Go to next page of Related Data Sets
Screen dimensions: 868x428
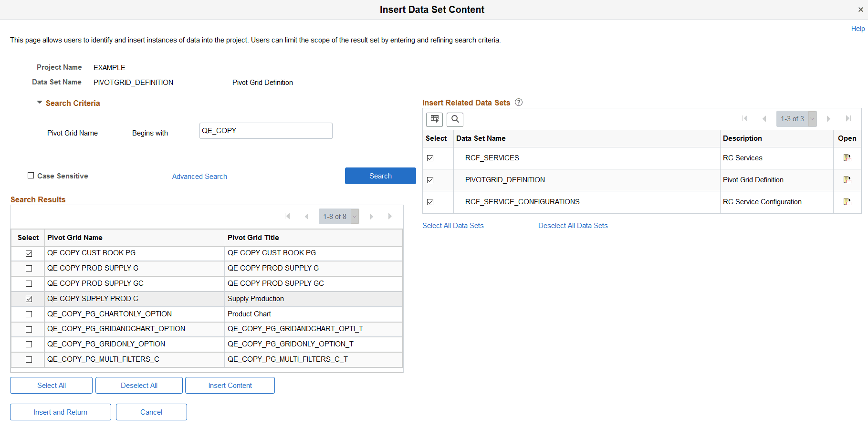point(828,119)
